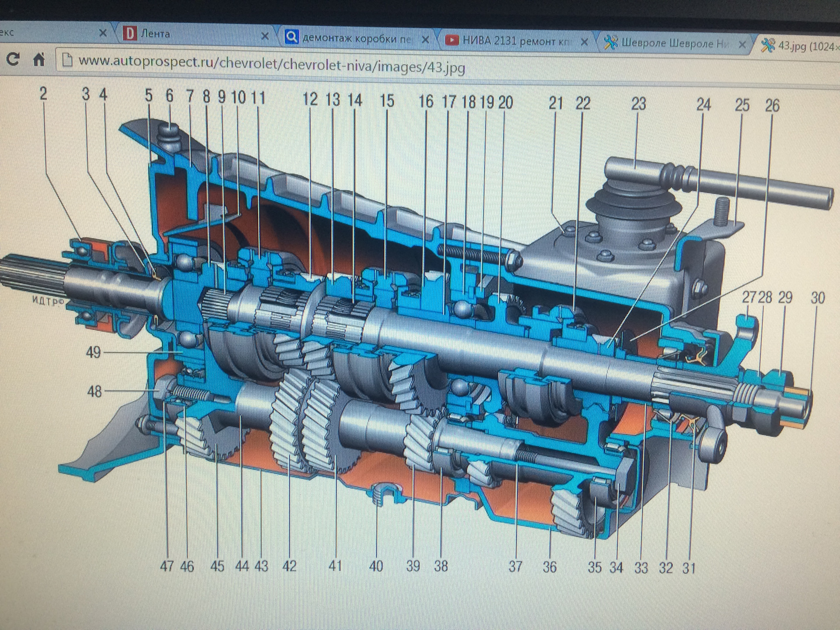Close the Лента tab

(x=265, y=36)
